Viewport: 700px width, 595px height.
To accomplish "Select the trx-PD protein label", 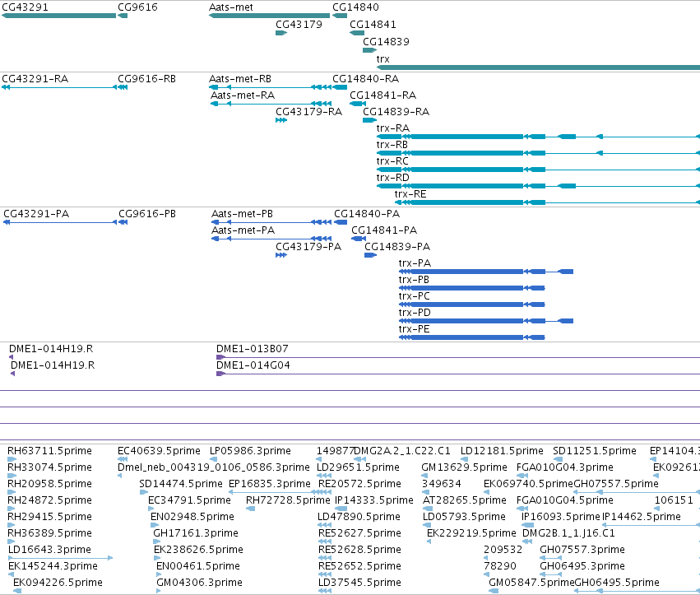I will [415, 313].
